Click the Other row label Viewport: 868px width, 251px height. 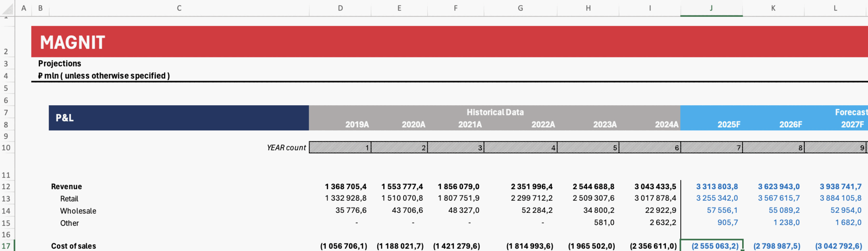coord(69,223)
